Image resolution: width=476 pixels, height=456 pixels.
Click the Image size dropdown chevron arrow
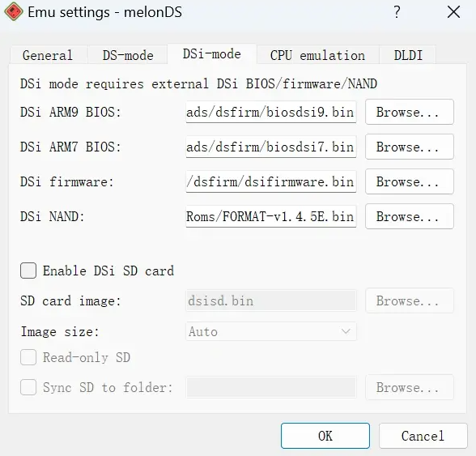[x=346, y=331]
